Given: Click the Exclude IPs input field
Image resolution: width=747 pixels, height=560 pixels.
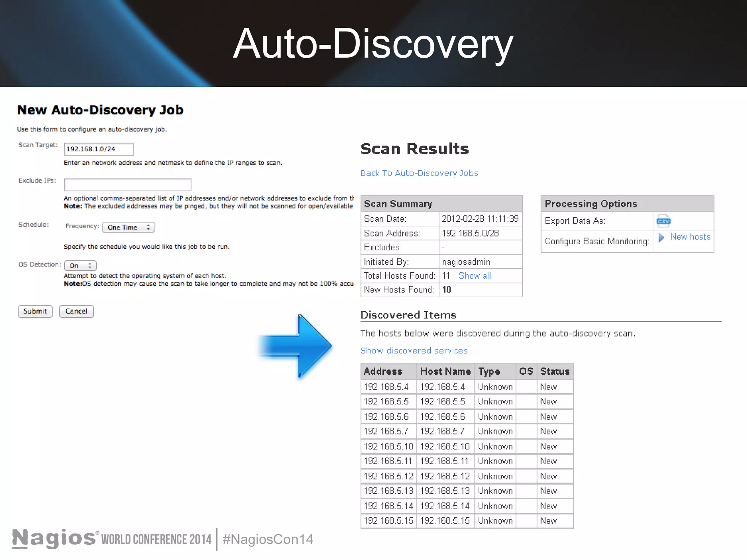Looking at the screenshot, I should coord(128,184).
